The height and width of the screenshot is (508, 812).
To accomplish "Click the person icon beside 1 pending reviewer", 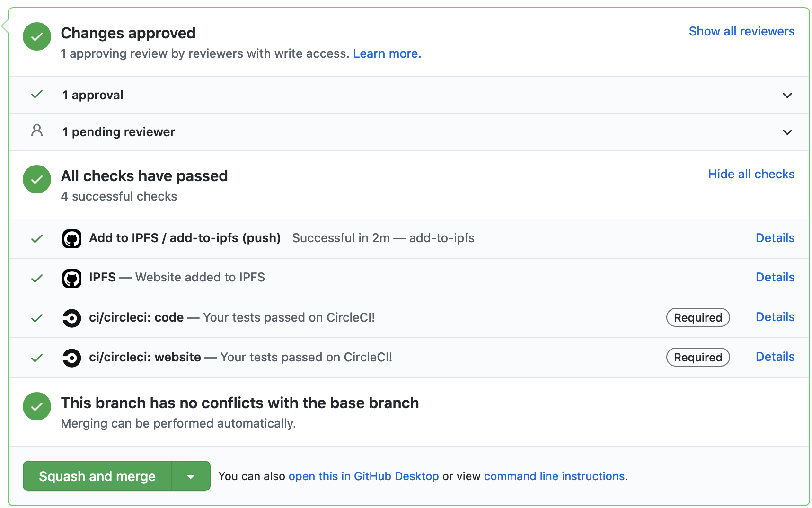I will tap(37, 131).
